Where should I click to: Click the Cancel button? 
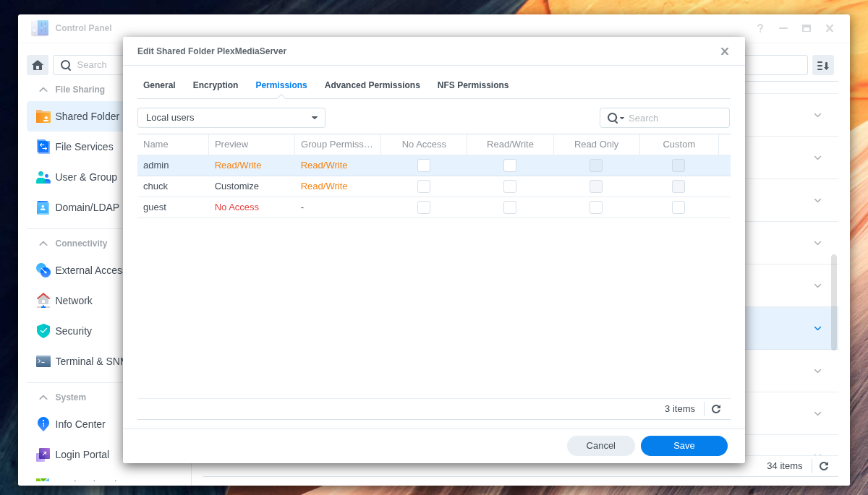(x=601, y=446)
